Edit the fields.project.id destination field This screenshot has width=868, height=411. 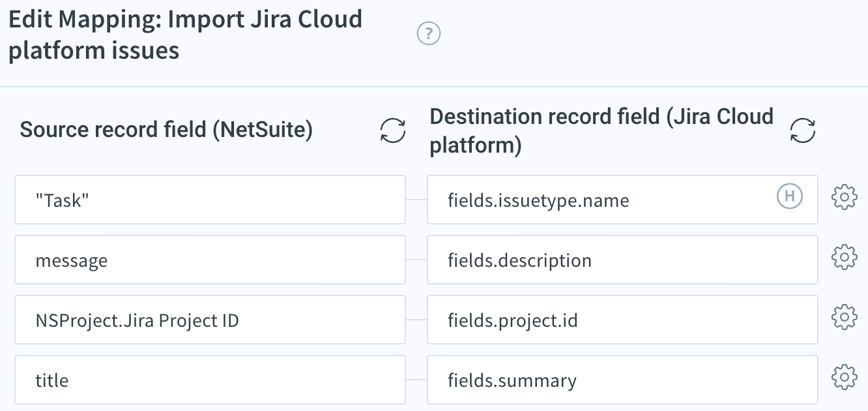pos(622,320)
